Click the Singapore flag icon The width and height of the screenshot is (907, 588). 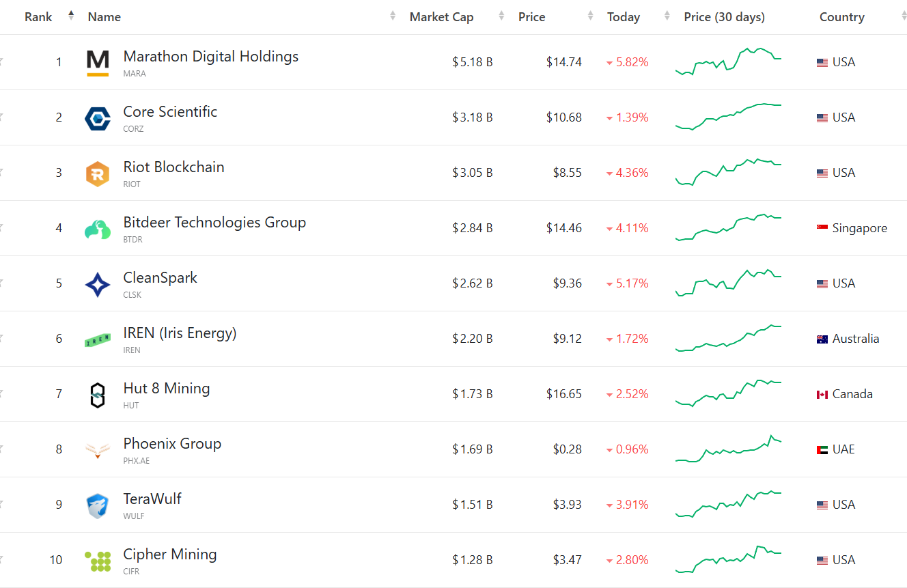coord(822,228)
